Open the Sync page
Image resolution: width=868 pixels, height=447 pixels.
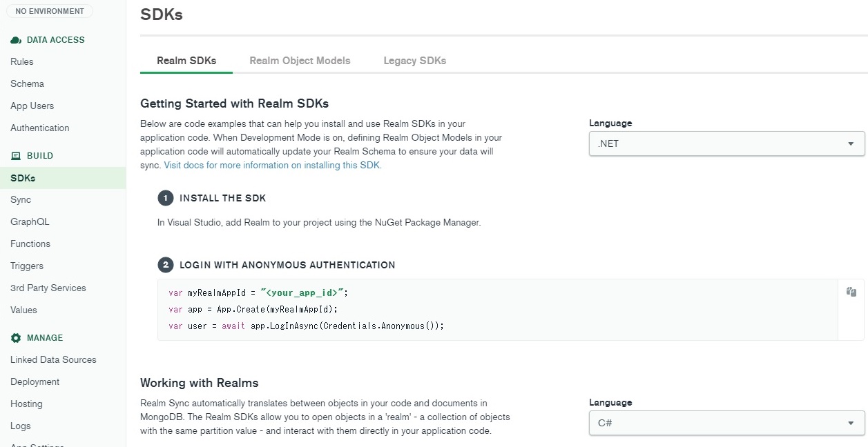pyautogui.click(x=21, y=199)
